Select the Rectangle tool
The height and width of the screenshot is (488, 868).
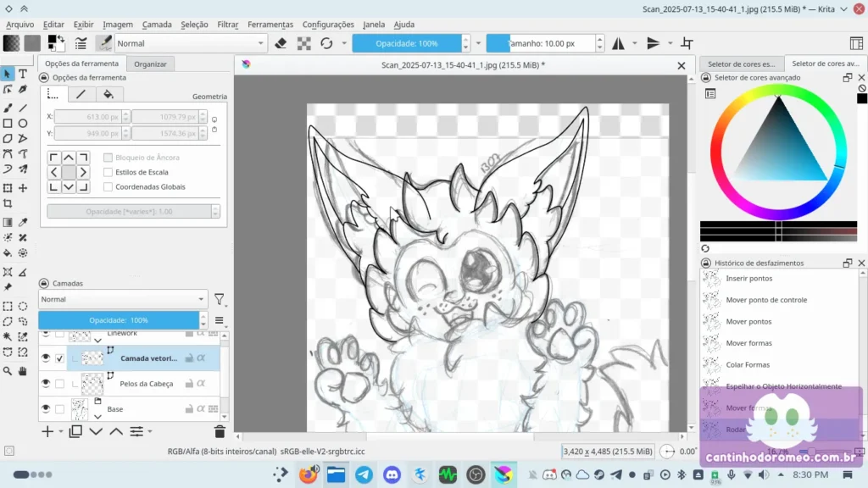[x=8, y=124]
